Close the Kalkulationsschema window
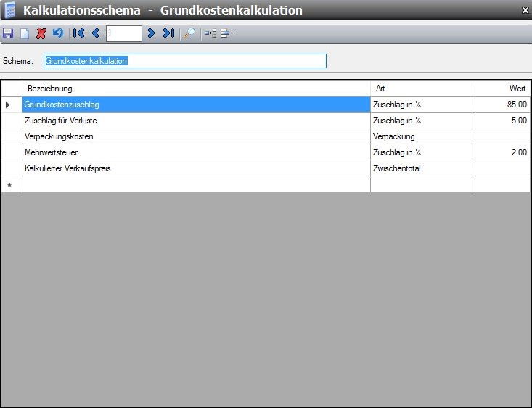Screen dimensions: 532x408 [x=525, y=10]
